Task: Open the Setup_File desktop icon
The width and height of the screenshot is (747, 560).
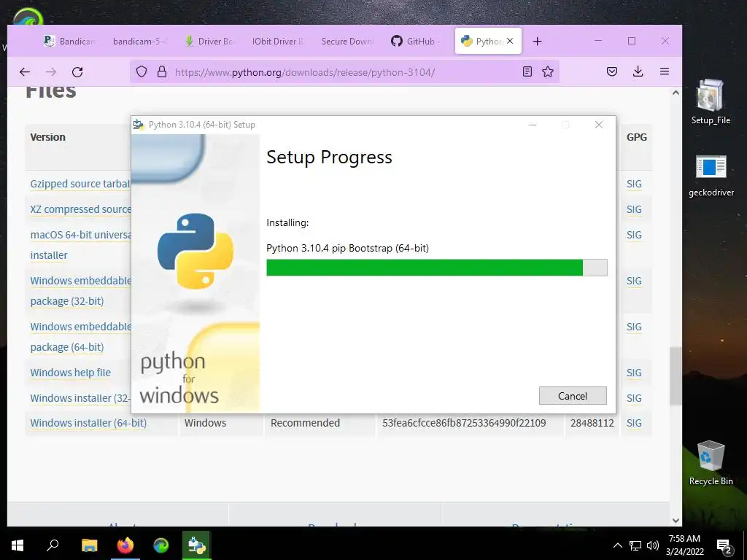Action: point(711,102)
